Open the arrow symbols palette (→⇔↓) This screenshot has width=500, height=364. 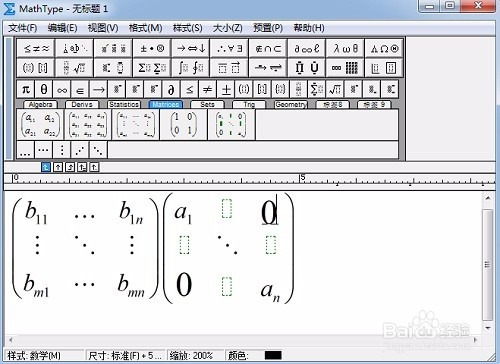coord(191,49)
